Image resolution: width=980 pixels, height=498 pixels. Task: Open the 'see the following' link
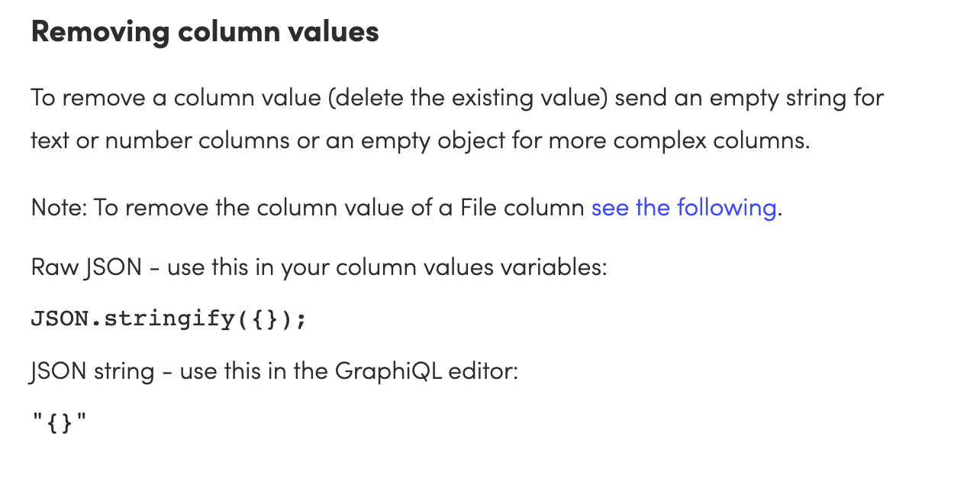point(684,208)
